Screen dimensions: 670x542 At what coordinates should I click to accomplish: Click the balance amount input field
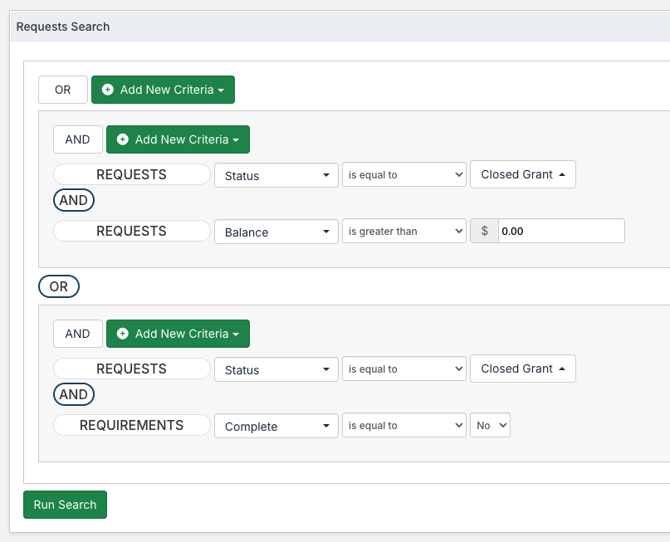[x=560, y=231]
